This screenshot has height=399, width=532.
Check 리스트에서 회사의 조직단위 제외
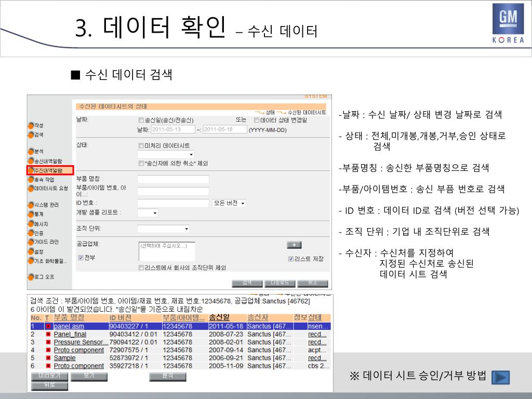141,268
